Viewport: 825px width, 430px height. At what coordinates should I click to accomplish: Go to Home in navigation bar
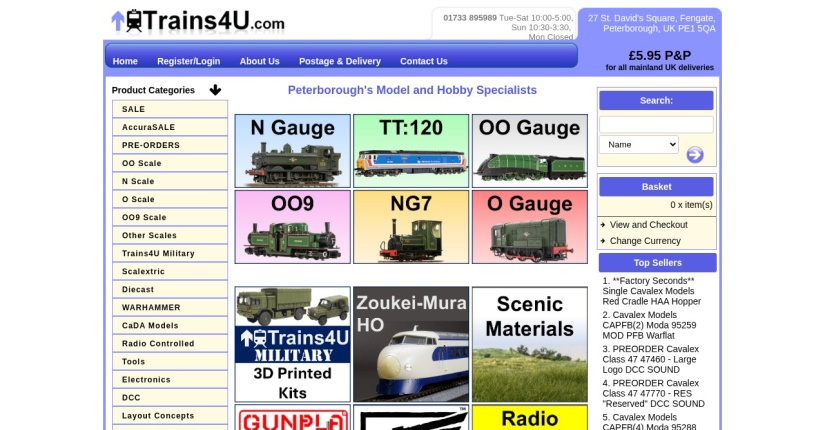click(125, 61)
